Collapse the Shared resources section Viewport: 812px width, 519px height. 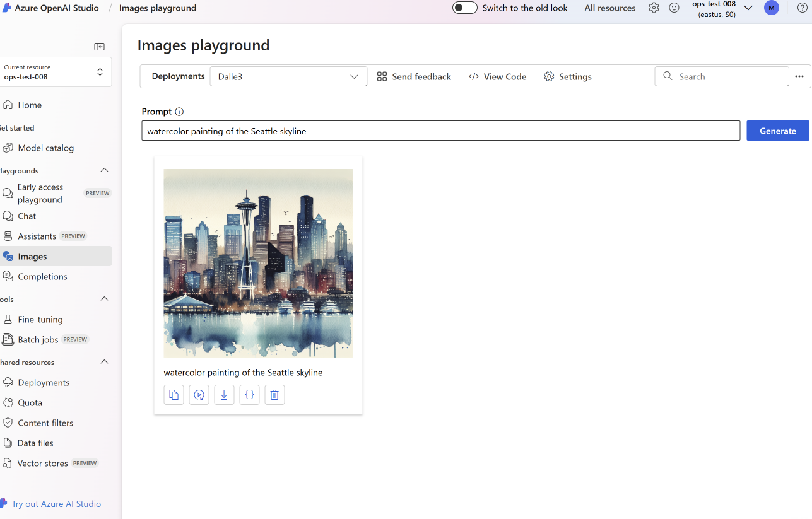pos(105,362)
